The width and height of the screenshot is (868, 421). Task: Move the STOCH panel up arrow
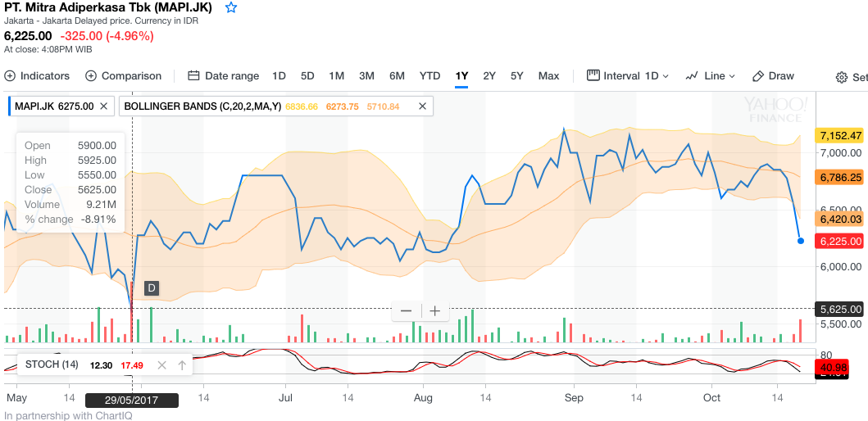click(182, 364)
